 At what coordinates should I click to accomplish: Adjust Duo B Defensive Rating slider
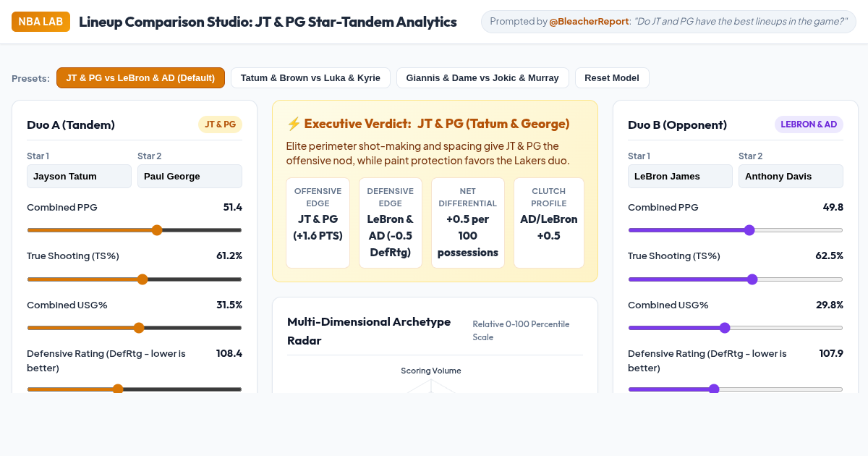tap(736, 389)
